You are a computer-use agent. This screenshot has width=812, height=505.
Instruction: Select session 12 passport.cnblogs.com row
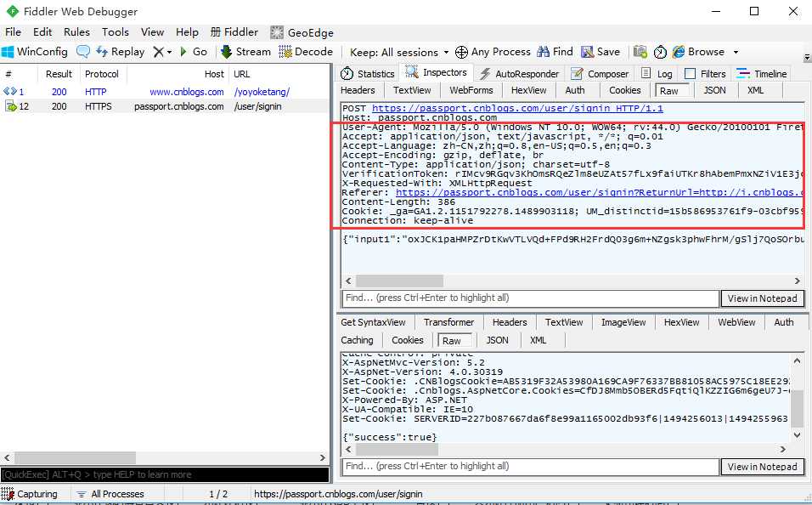pyautogui.click(x=165, y=106)
